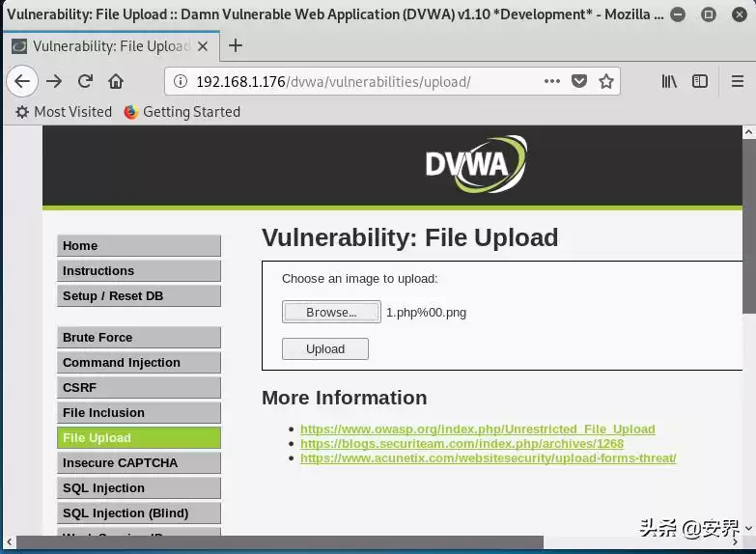Show site information in address bar
The image size is (756, 554).
181,82
